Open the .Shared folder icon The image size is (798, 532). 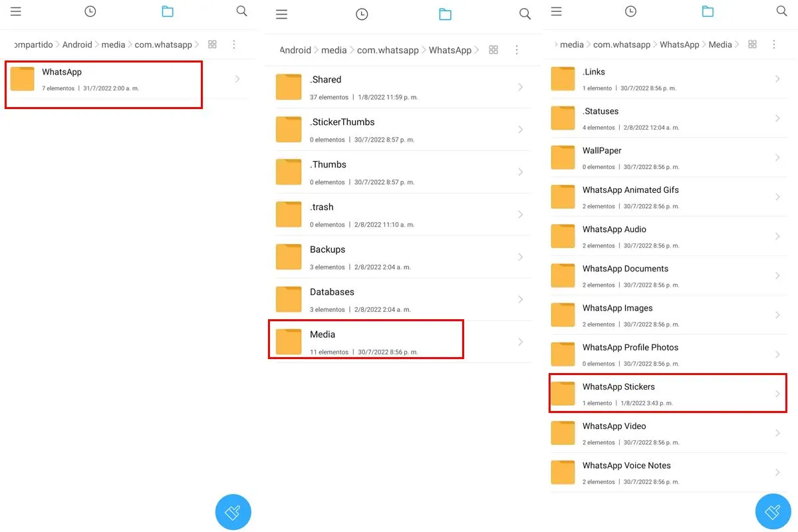(289, 87)
